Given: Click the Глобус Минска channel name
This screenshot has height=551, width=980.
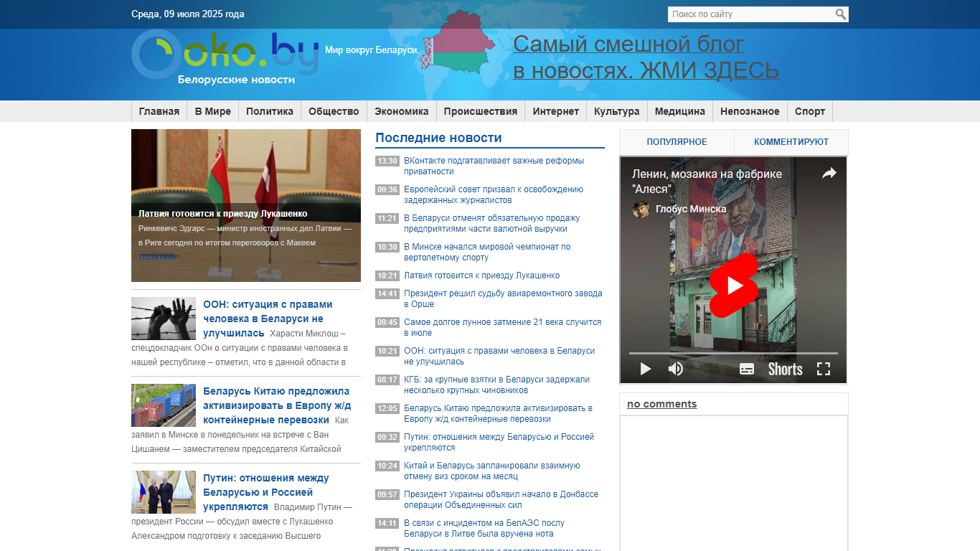Looking at the screenshot, I should pyautogui.click(x=691, y=209).
